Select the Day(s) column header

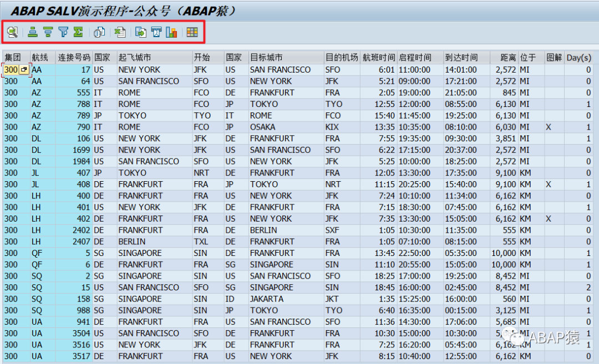tap(578, 58)
